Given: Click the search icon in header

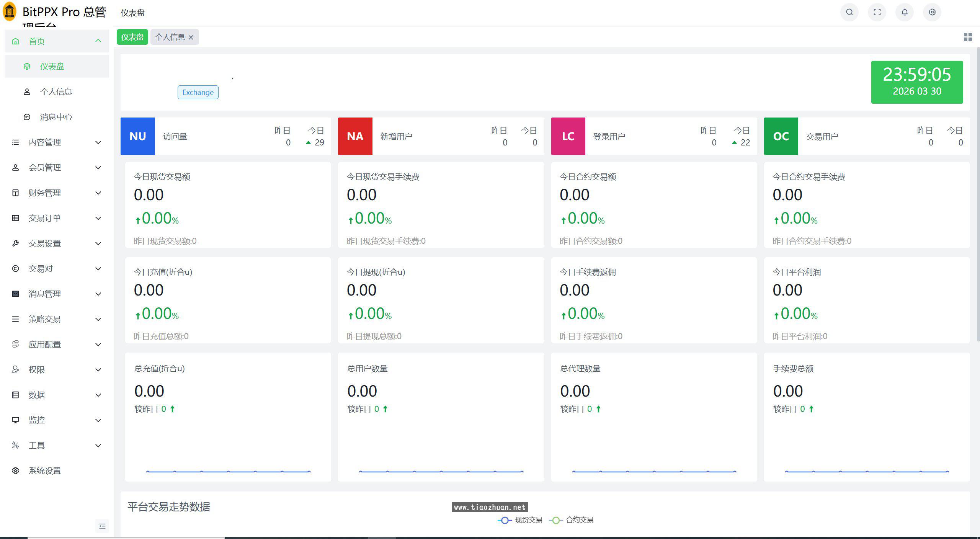Looking at the screenshot, I should pyautogui.click(x=849, y=12).
